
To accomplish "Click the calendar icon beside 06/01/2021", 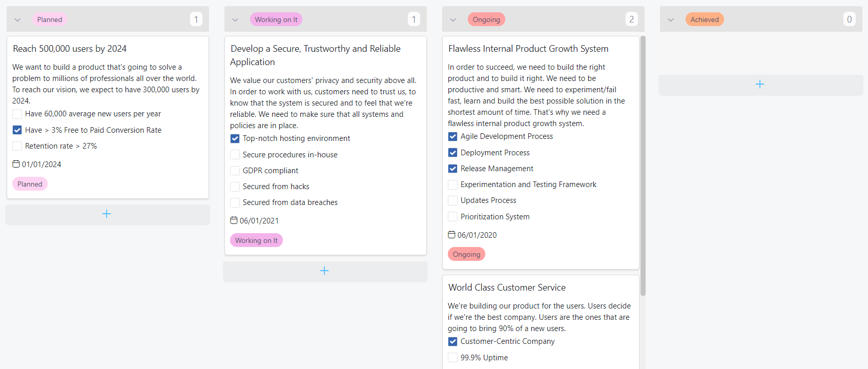I will point(234,220).
